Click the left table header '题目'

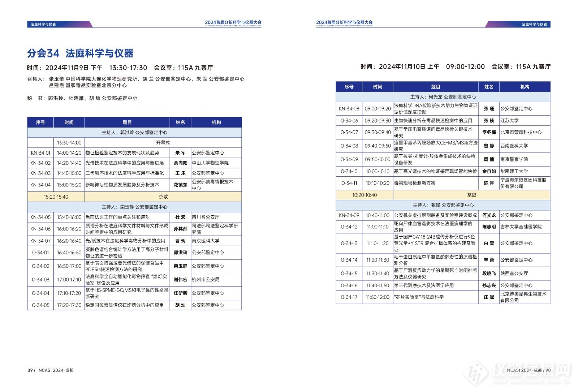click(x=127, y=122)
